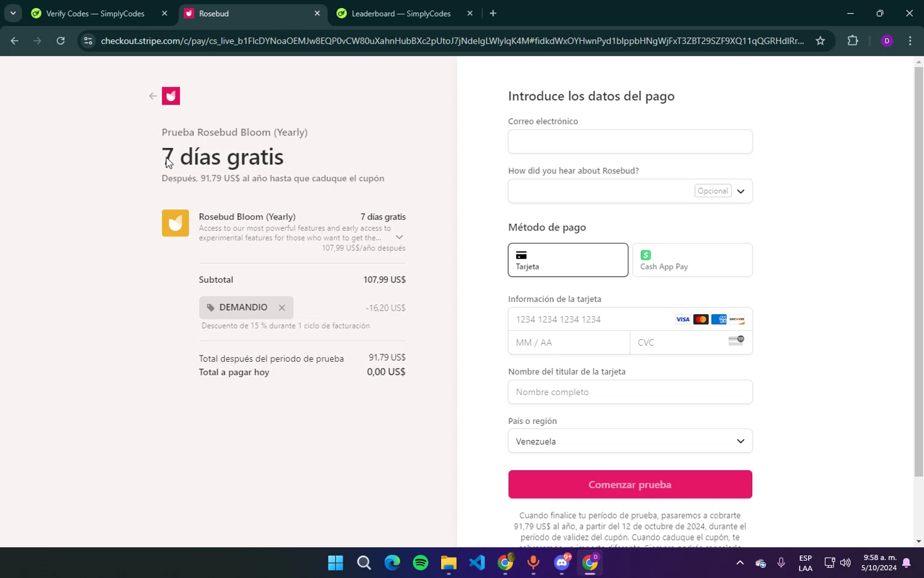This screenshot has height=578, width=924.
Task: Select Tarjeta as payment method
Action: (568, 260)
